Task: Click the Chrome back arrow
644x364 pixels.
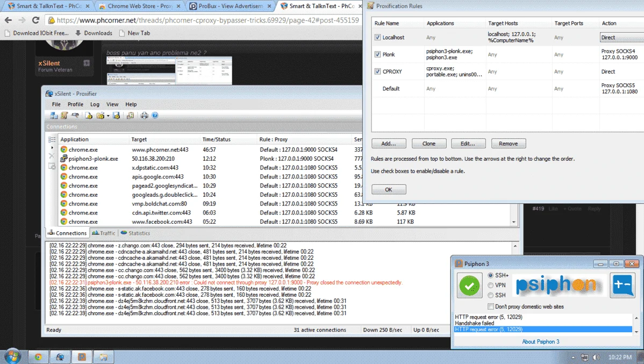Action: click(8, 20)
